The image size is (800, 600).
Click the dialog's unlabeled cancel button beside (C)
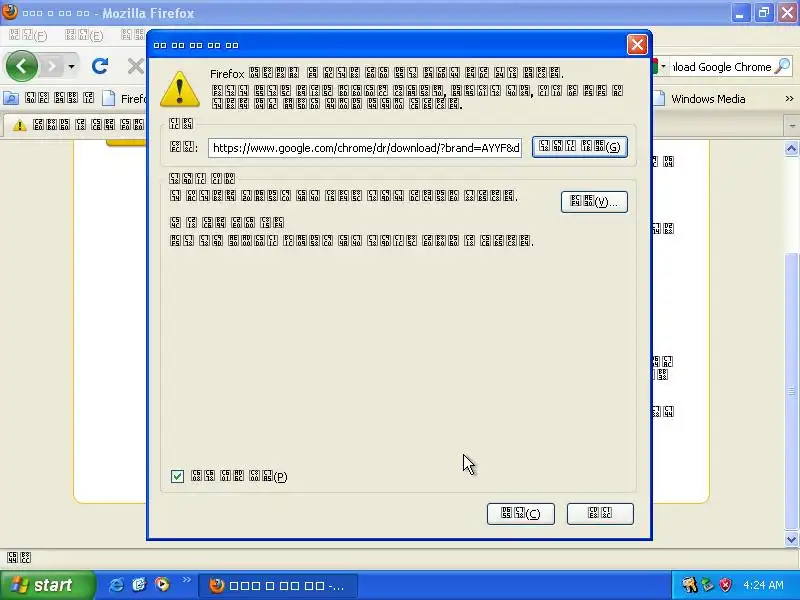click(600, 514)
